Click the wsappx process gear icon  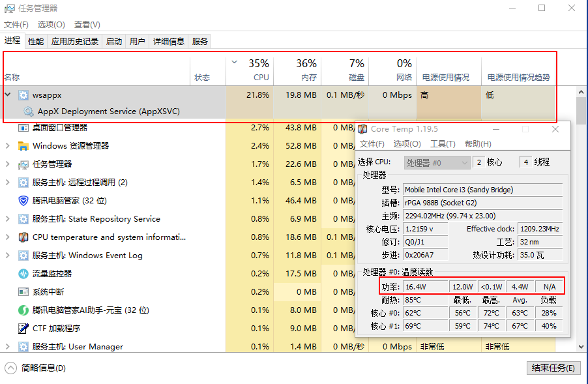[x=23, y=95]
